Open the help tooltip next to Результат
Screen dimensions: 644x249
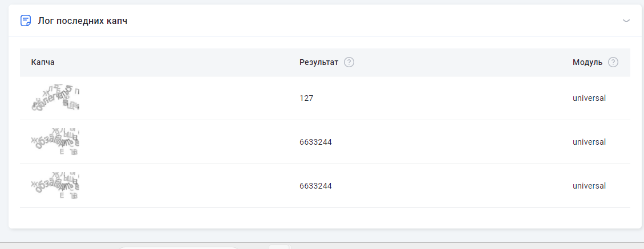click(349, 62)
